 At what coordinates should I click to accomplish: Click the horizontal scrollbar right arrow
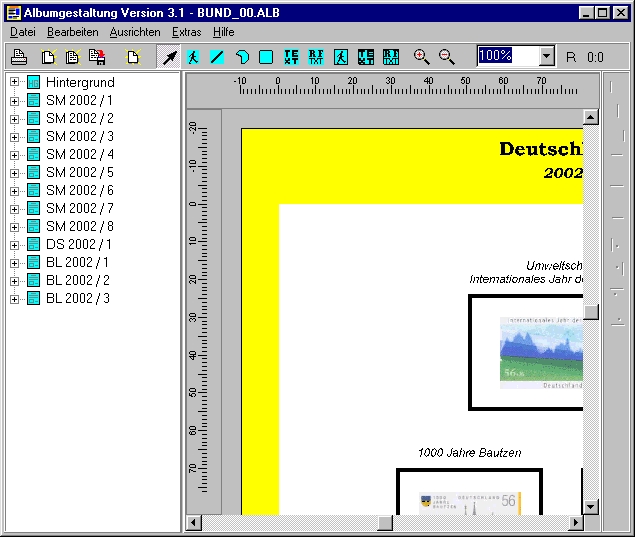coord(575,523)
